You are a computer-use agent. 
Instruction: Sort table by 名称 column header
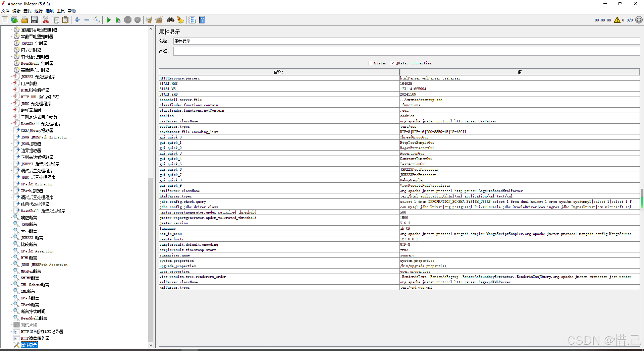click(x=279, y=72)
